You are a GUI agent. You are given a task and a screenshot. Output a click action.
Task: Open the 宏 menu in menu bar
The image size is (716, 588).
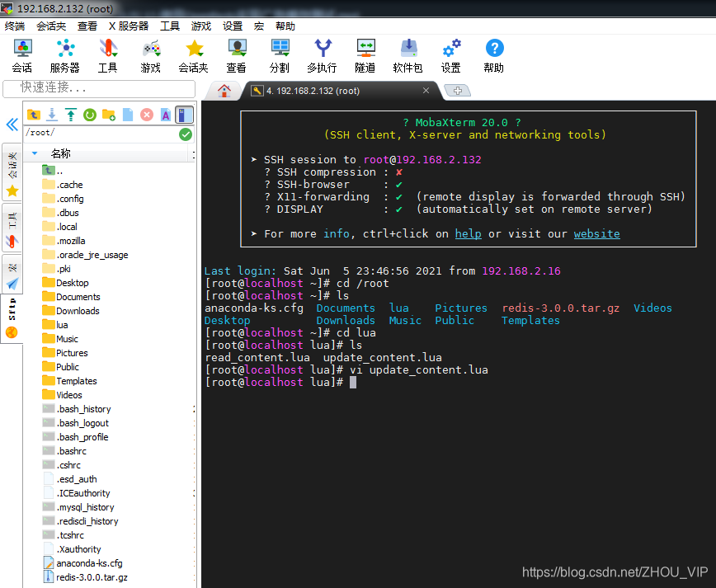pos(259,26)
